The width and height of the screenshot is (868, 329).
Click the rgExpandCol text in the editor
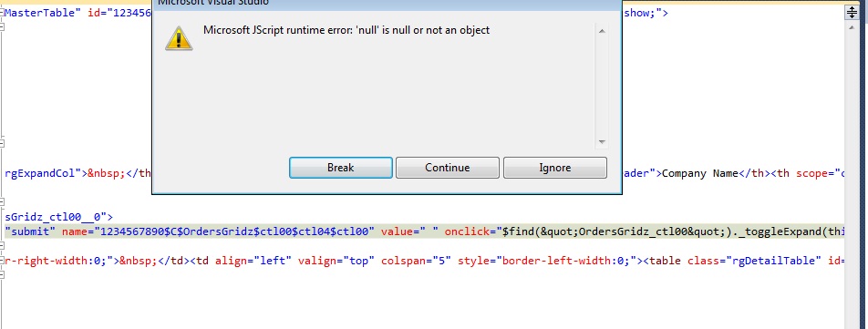pos(39,174)
